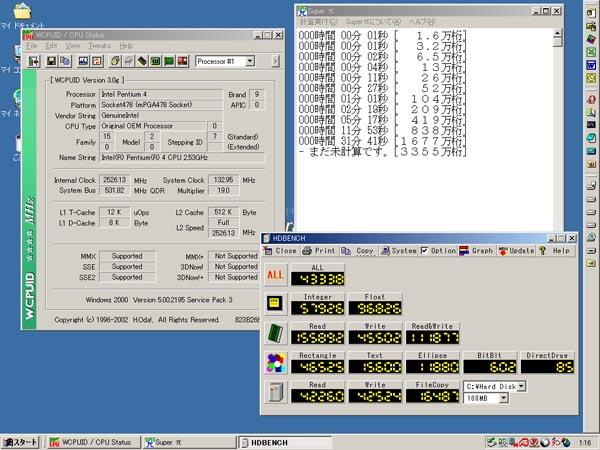Open the Tweaks menu in WCPUID
This screenshot has height=450, width=600.
99,46
